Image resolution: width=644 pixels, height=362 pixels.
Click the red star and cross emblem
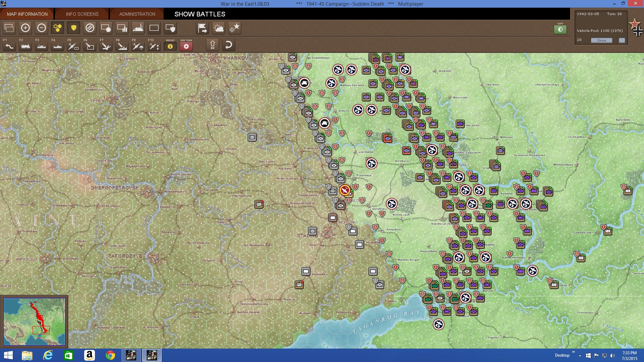tap(636, 27)
